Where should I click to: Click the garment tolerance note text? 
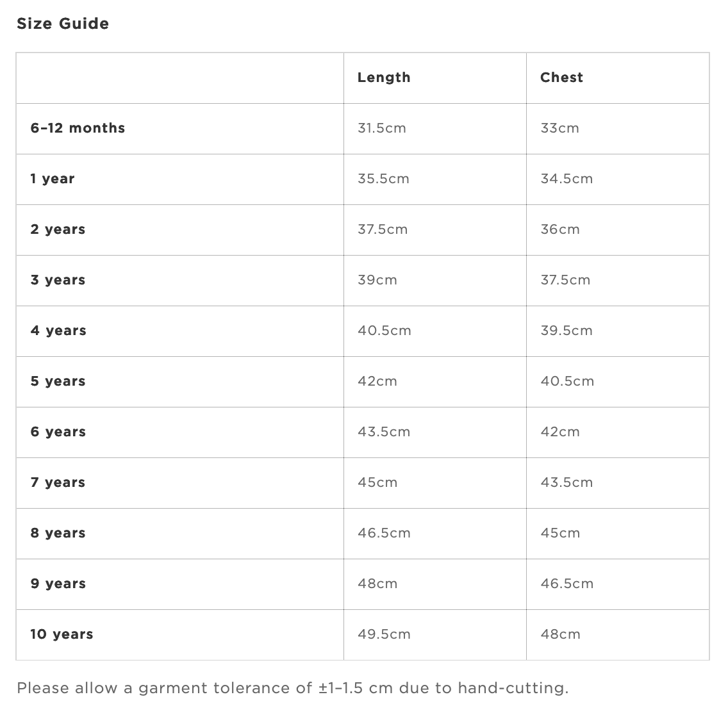(x=292, y=688)
